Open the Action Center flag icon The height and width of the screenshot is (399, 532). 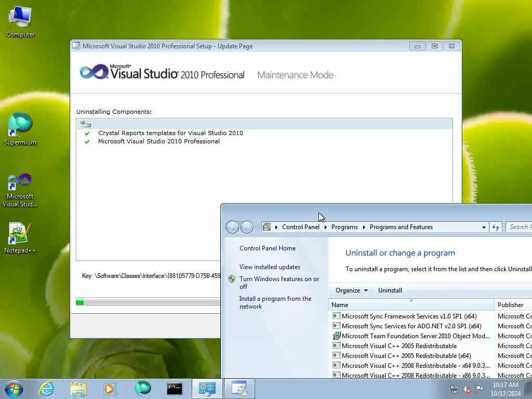pyautogui.click(x=480, y=389)
